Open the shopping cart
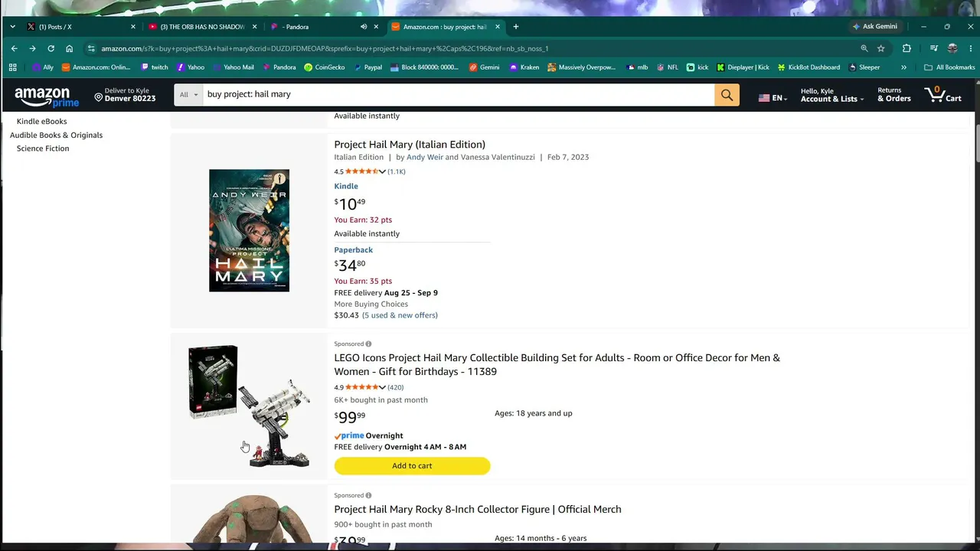 [943, 95]
